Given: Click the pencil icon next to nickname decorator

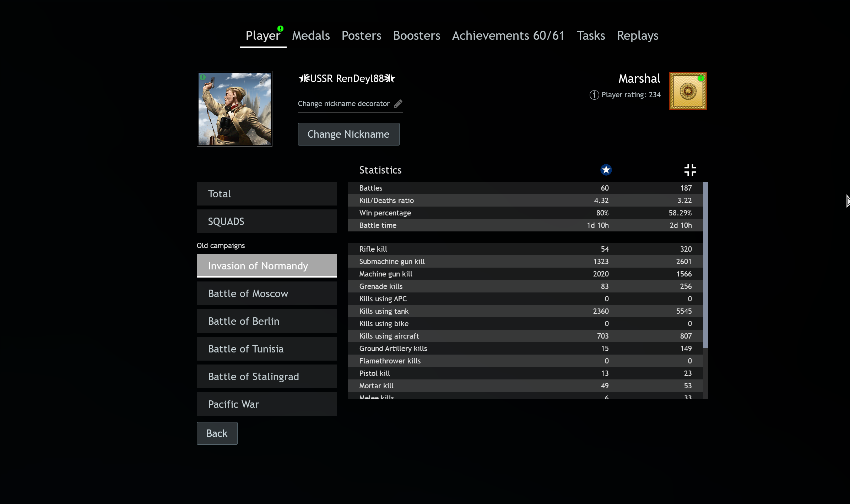Looking at the screenshot, I should coord(398,104).
